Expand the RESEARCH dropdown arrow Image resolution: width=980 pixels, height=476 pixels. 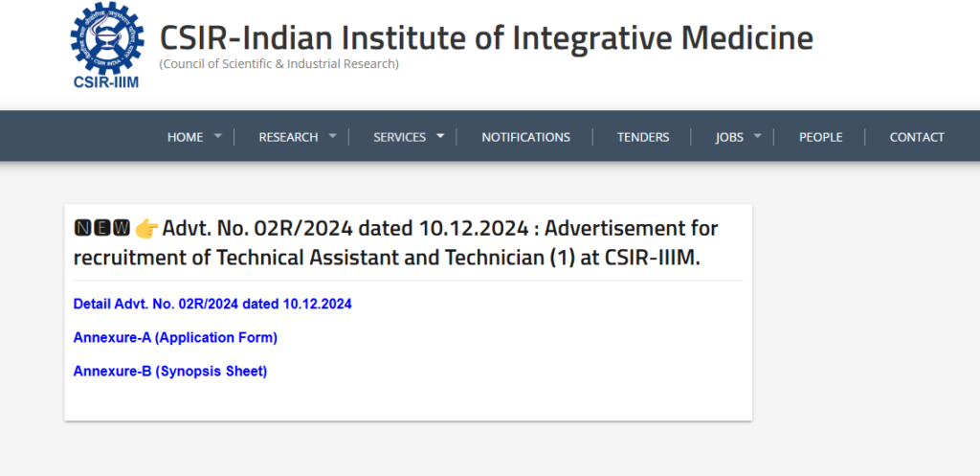point(333,136)
